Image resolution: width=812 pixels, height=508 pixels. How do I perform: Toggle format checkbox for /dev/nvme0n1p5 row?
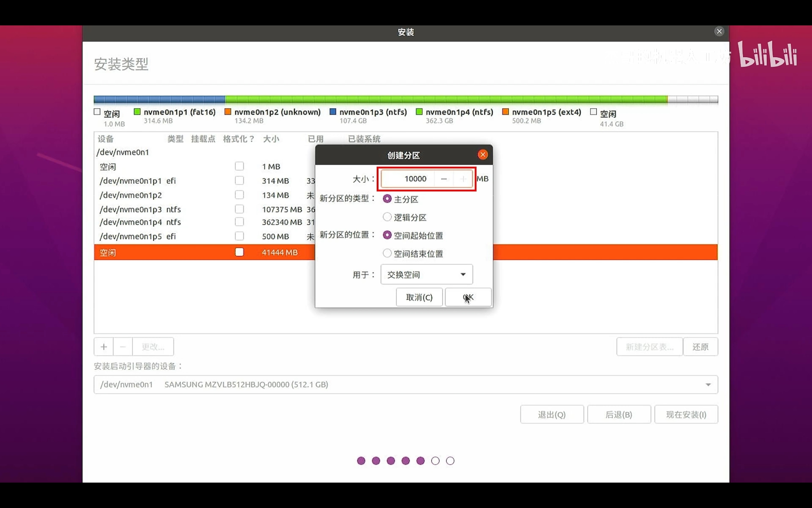(x=239, y=236)
